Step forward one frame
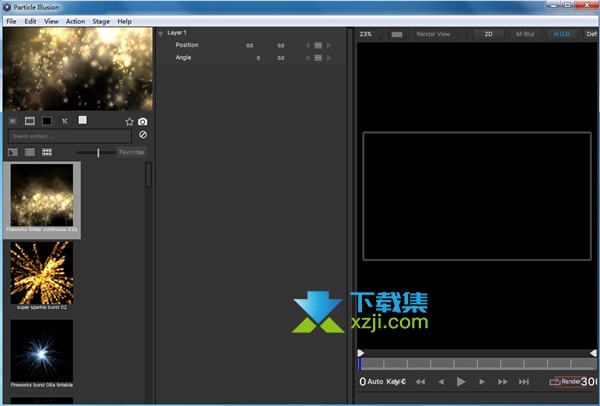 point(482,382)
